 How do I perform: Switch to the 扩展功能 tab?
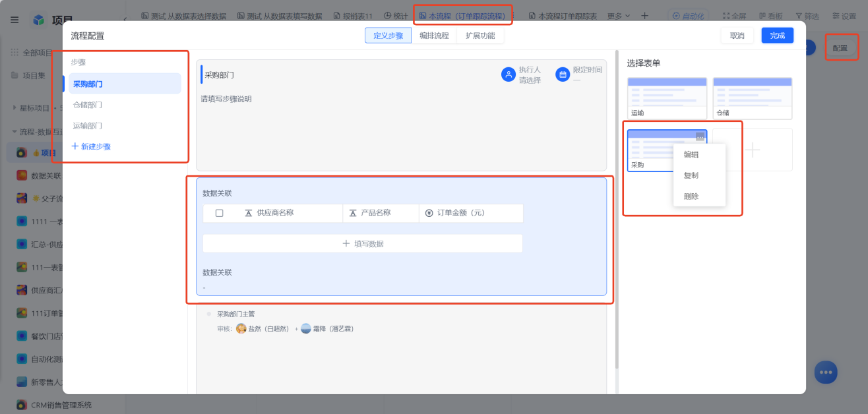(480, 36)
